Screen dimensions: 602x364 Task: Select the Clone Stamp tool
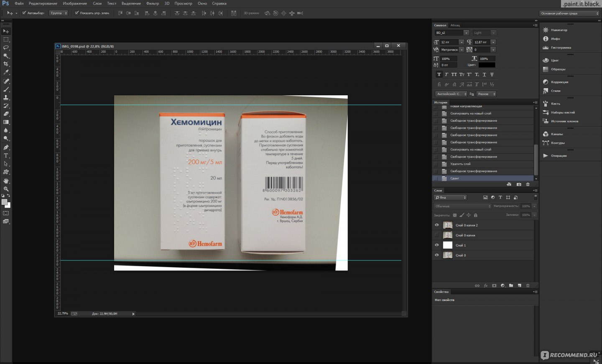(6, 97)
